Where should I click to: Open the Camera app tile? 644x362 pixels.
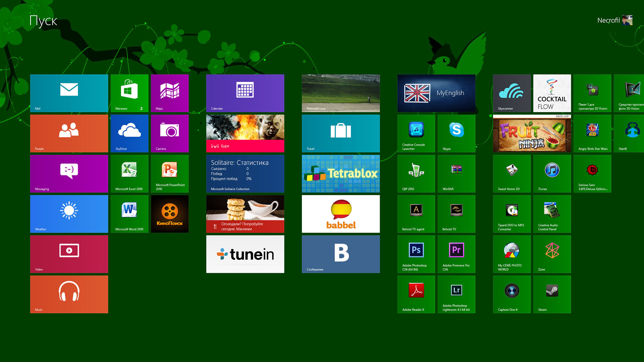pyautogui.click(x=170, y=133)
